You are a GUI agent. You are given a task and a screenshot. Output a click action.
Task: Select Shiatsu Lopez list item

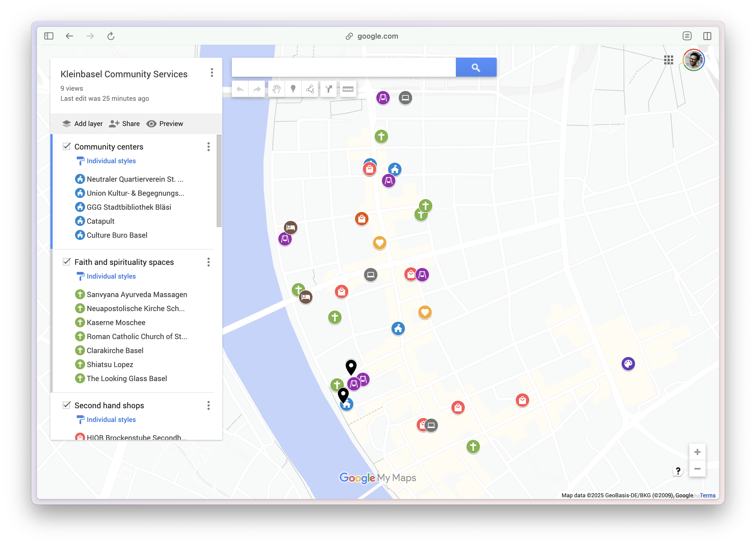110,364
